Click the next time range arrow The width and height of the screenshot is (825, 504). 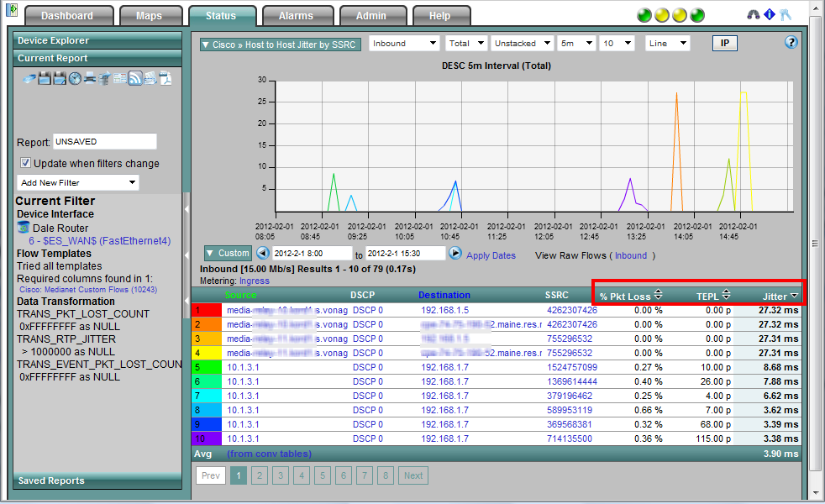pos(455,254)
